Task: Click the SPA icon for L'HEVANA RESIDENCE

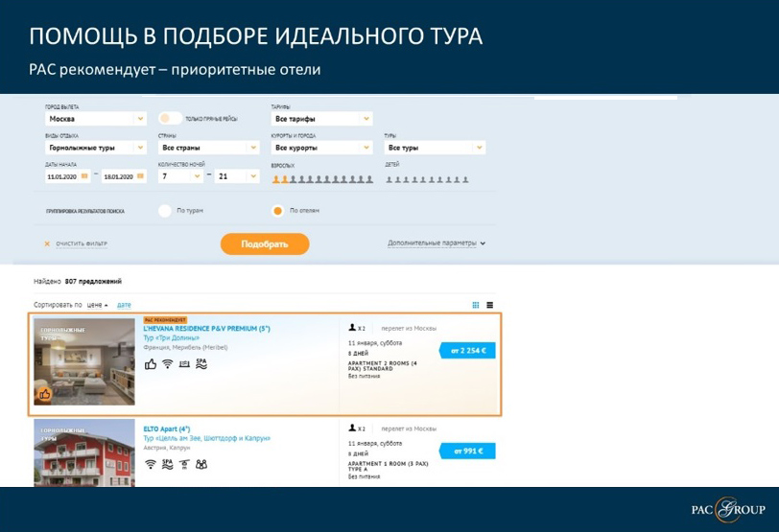Action: [x=201, y=364]
